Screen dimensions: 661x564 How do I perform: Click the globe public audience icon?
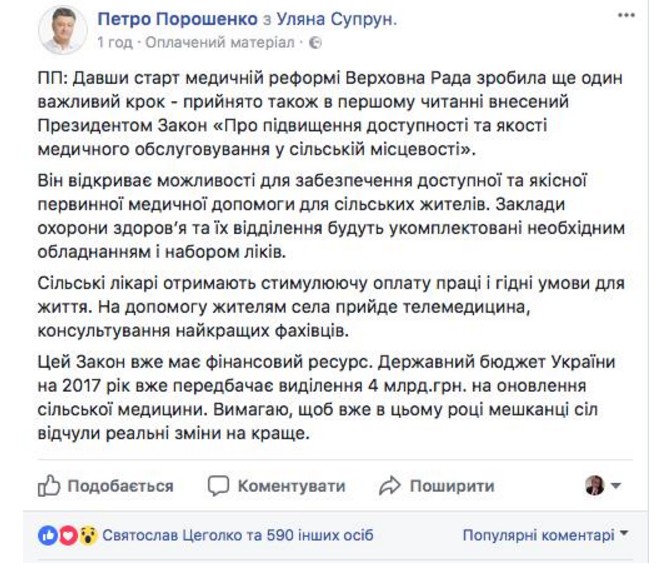pos(315,43)
